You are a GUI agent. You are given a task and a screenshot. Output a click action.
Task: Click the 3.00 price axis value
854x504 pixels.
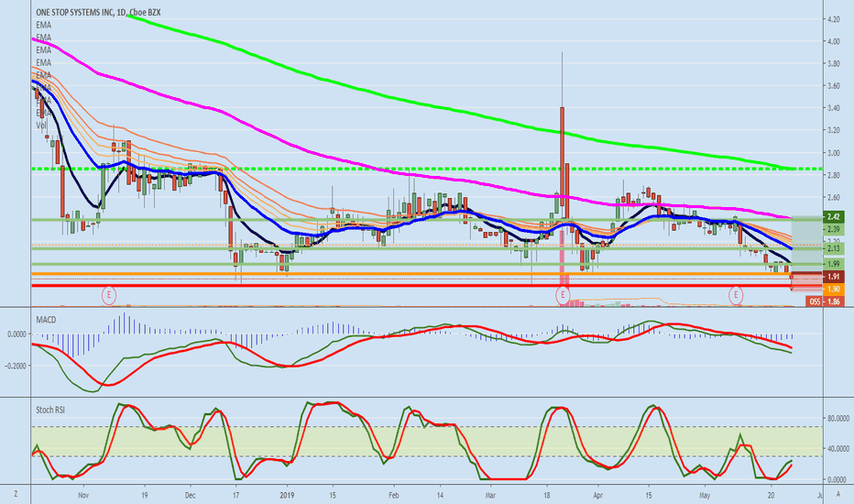[x=833, y=153]
